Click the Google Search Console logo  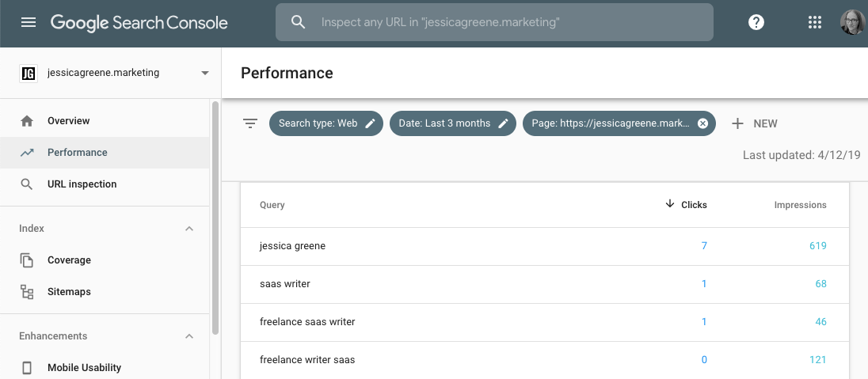point(139,23)
